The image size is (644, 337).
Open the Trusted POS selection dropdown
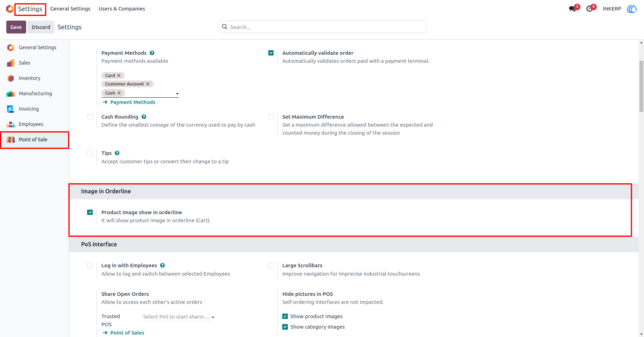178,317
